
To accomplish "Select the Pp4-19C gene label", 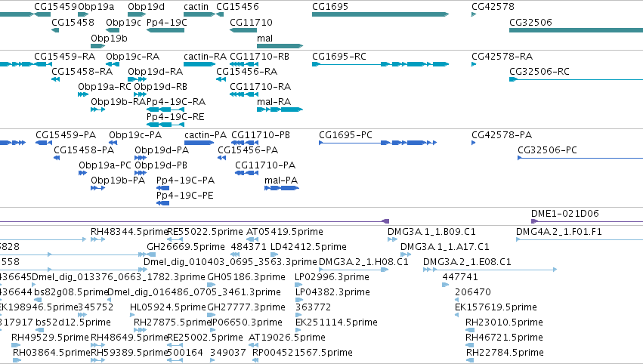I will 166,22.
